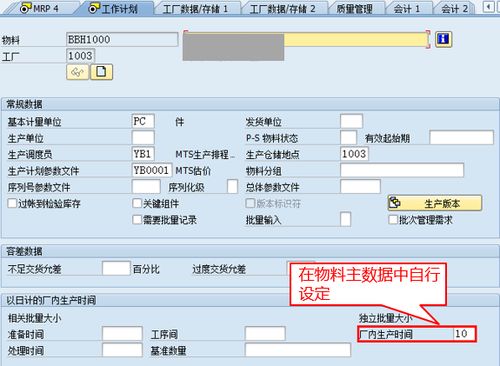
Task: Click the 不足交货允差 percentage field
Action: point(116,268)
